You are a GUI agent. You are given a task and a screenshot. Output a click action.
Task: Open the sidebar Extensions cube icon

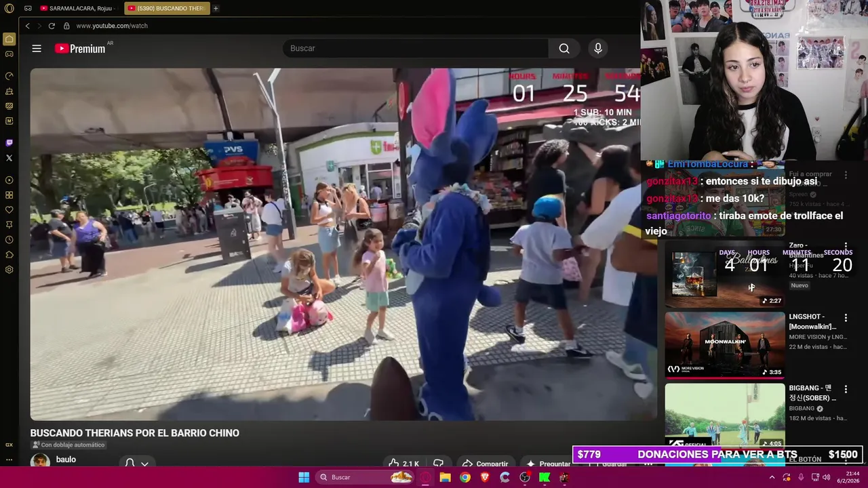coord(9,255)
